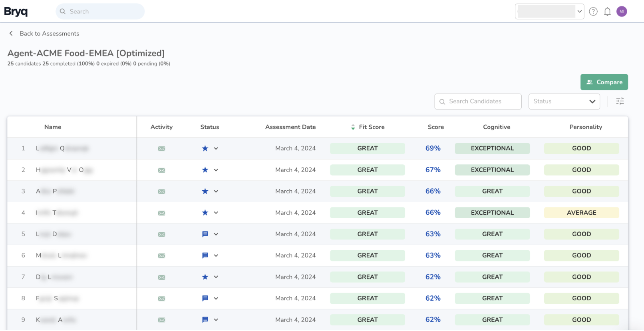Click the email activity icon in row 7

click(161, 277)
